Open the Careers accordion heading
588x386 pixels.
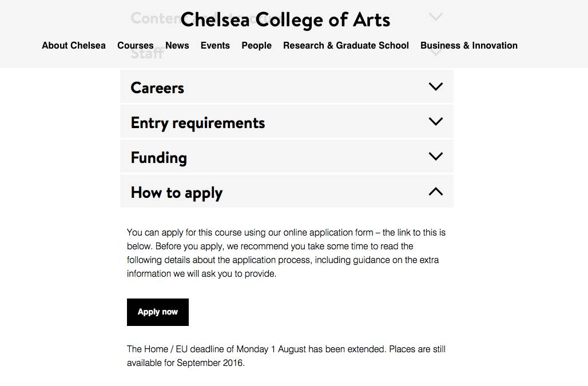click(157, 87)
